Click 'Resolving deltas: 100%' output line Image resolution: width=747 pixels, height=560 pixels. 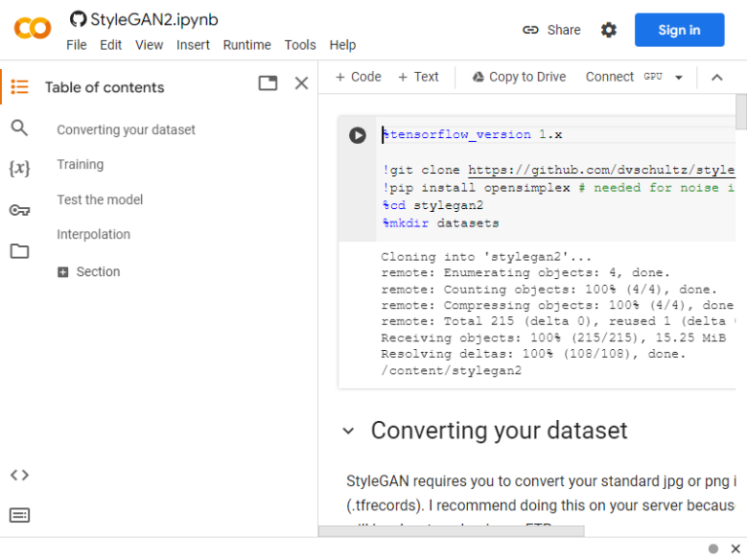[533, 354]
